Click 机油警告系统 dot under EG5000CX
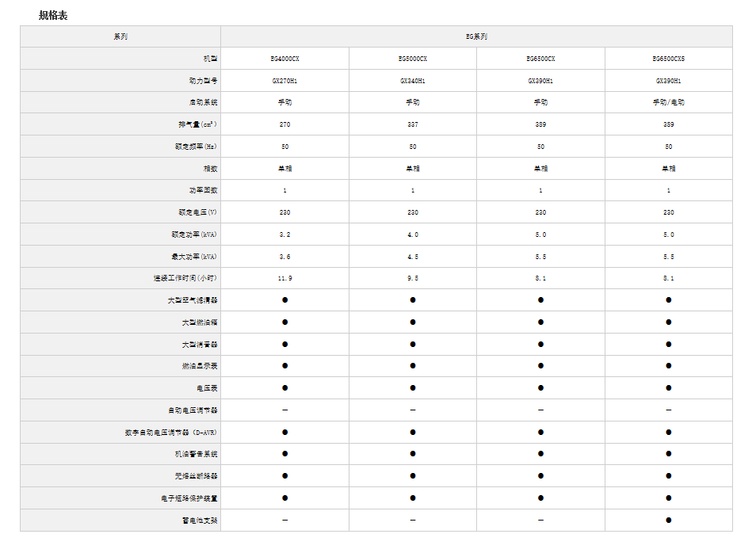This screenshot has width=756, height=553. coord(413,454)
